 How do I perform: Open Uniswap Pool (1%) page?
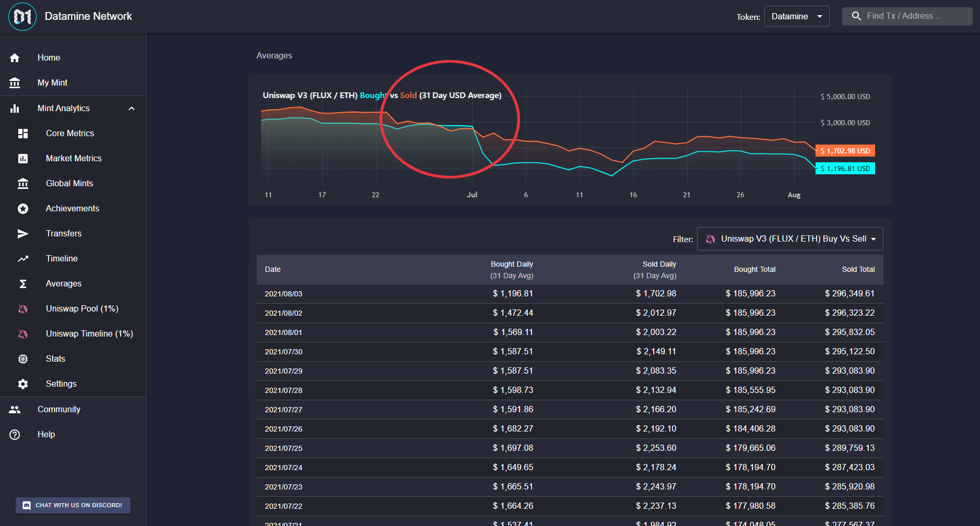tap(73, 309)
